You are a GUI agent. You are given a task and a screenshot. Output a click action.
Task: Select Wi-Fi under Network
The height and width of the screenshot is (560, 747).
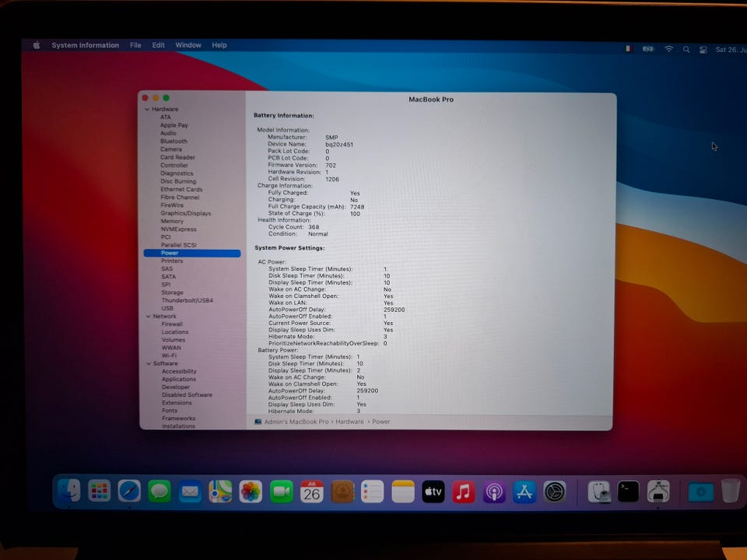[169, 355]
